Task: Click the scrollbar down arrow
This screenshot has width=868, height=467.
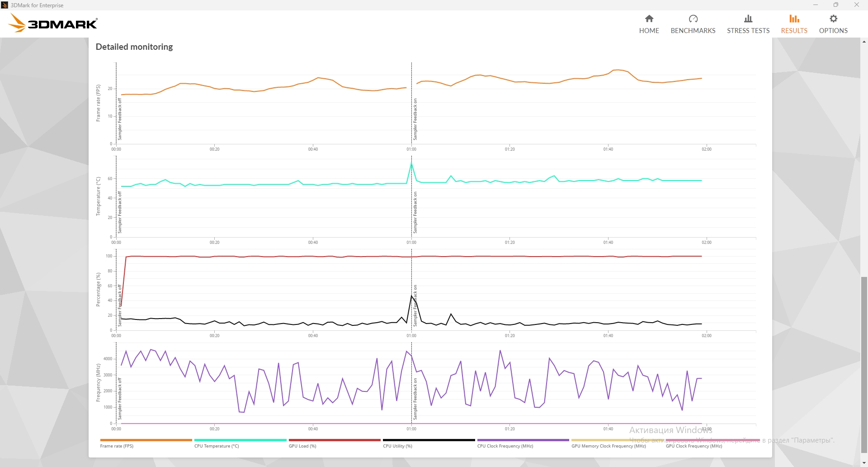Action: [x=864, y=463]
